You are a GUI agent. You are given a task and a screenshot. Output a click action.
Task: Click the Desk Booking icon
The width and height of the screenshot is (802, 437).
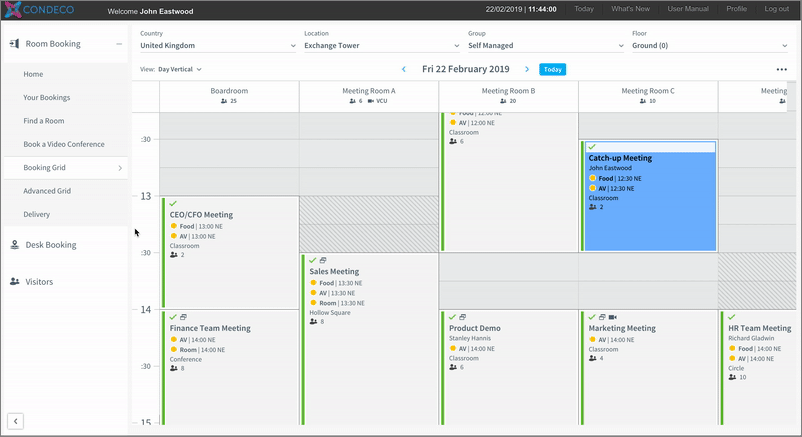14,245
